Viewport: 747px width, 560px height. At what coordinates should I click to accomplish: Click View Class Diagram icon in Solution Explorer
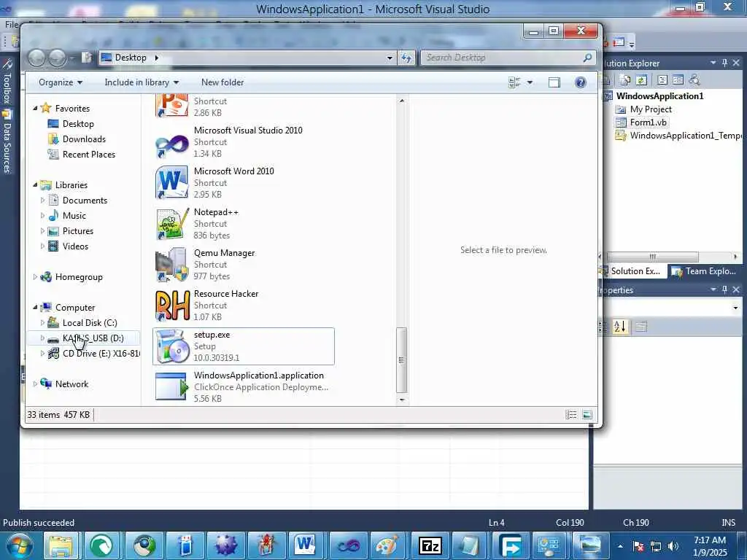click(694, 80)
